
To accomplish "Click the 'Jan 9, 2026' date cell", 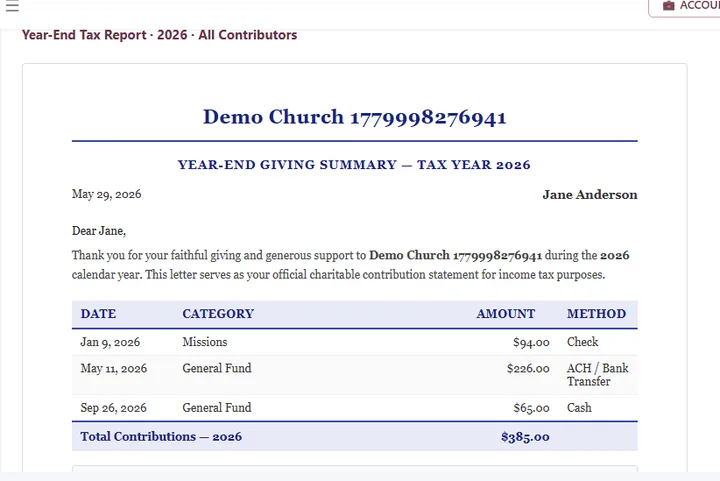I will tap(110, 342).
